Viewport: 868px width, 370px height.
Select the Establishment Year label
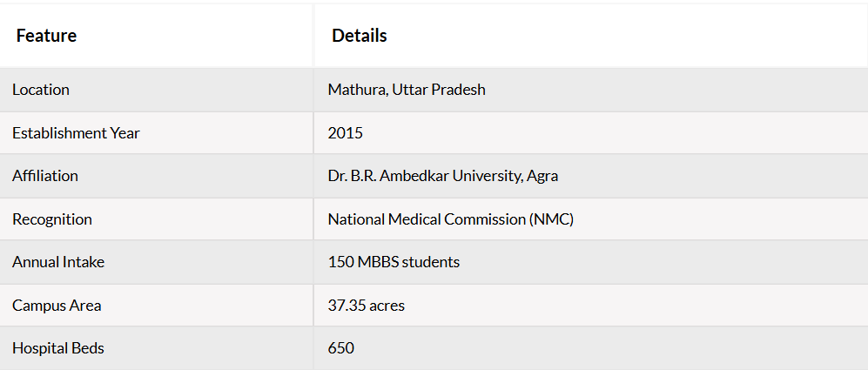pyautogui.click(x=76, y=133)
